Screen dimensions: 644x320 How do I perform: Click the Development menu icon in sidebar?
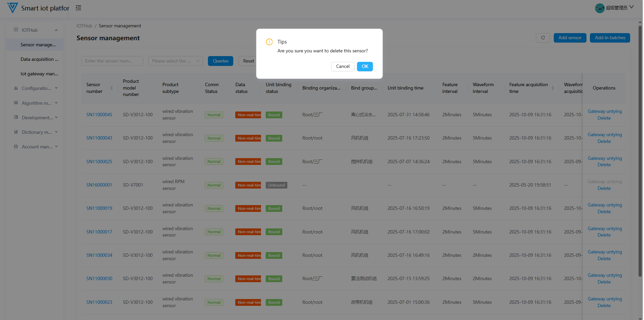point(16,117)
